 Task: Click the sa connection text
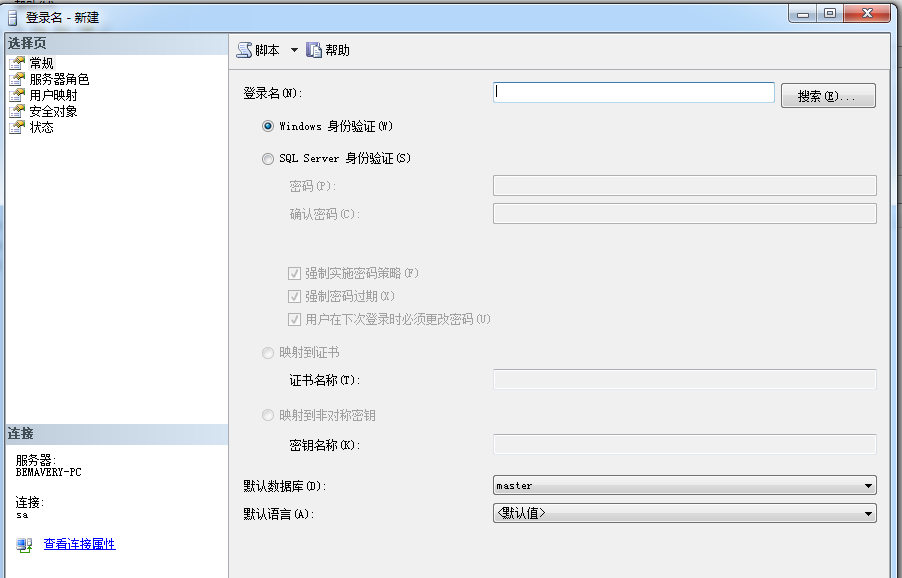coord(22,515)
